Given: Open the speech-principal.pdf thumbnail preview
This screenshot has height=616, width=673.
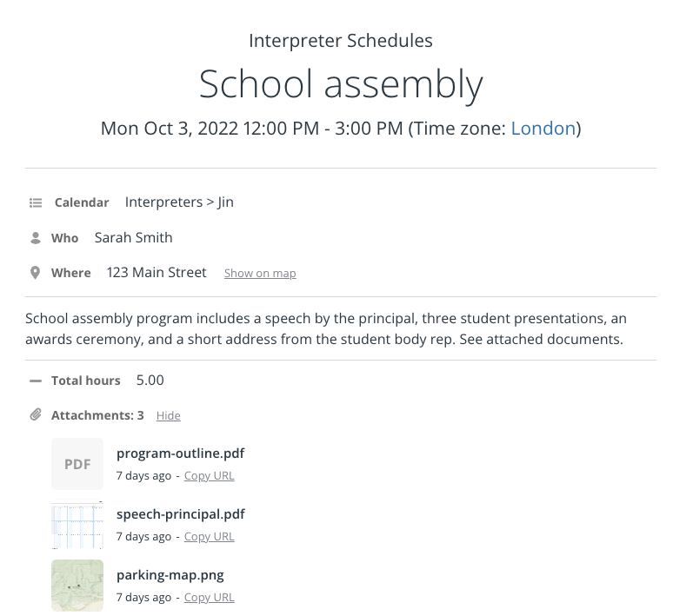Looking at the screenshot, I should [77, 525].
